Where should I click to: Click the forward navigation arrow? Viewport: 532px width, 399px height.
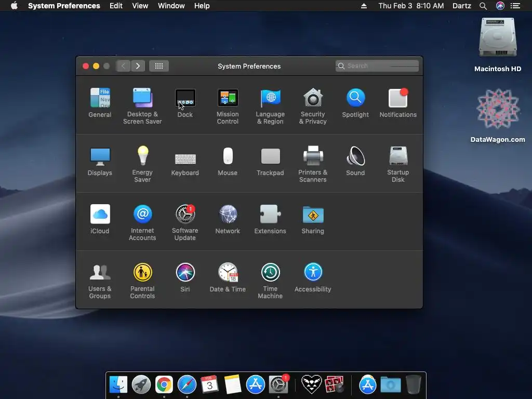tap(138, 66)
